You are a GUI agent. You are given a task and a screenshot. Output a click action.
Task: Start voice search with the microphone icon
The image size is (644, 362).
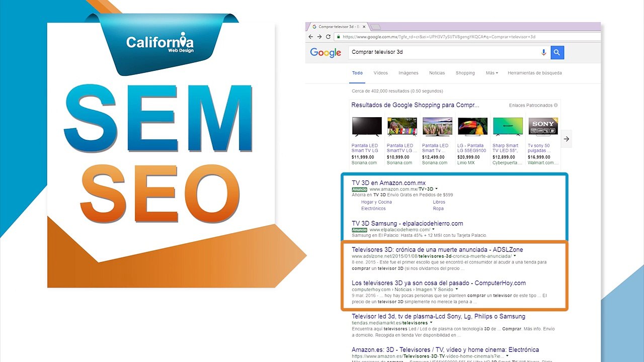tap(543, 52)
